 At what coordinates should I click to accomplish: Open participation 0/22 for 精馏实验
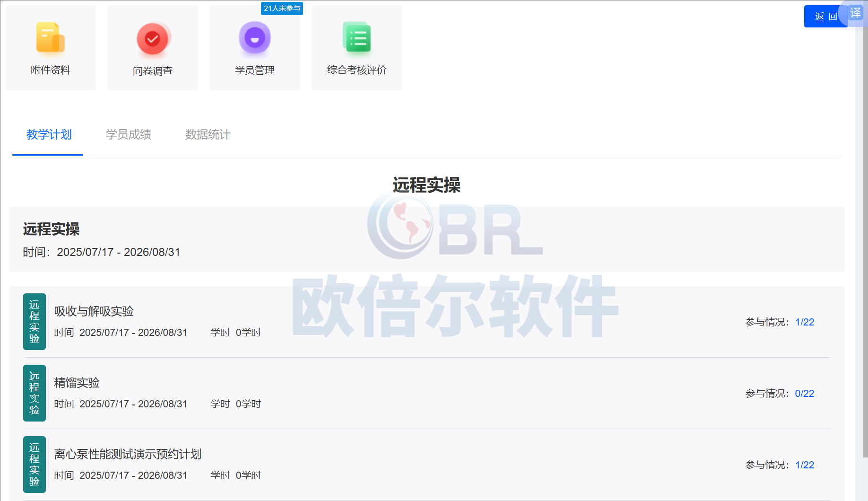[x=805, y=394]
